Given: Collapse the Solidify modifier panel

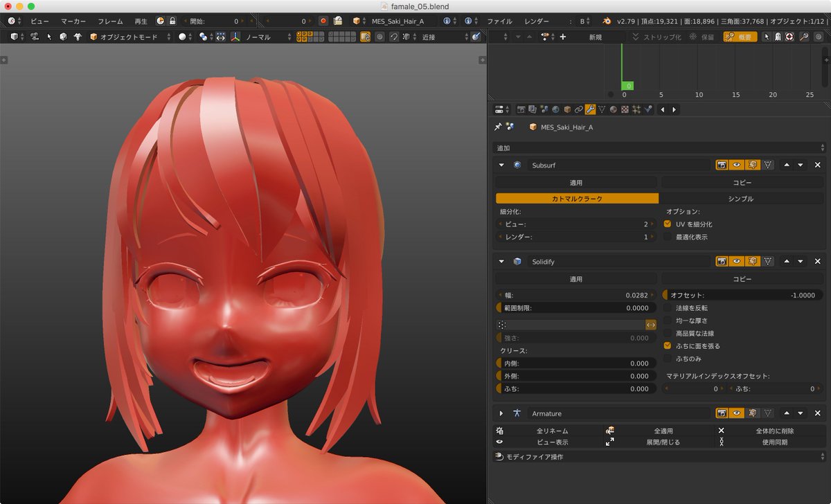Looking at the screenshot, I should click(x=501, y=261).
